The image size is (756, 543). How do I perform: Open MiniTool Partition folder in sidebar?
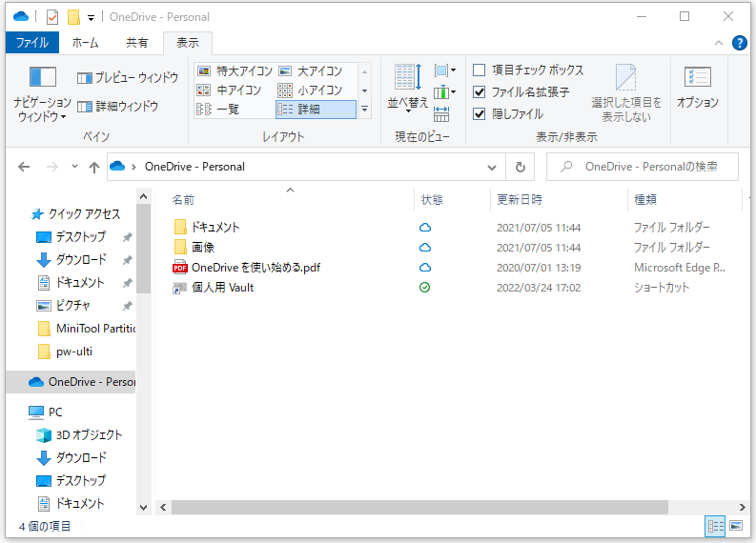point(95,329)
